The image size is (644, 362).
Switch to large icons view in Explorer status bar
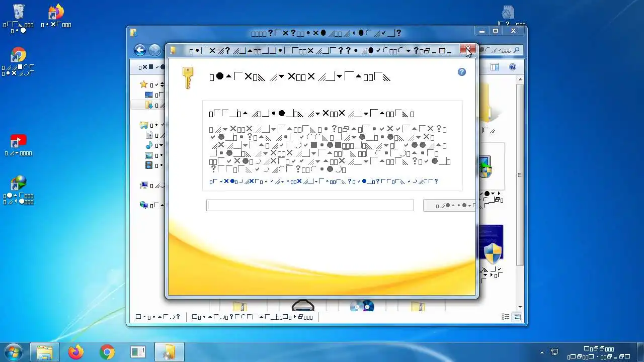tap(517, 317)
